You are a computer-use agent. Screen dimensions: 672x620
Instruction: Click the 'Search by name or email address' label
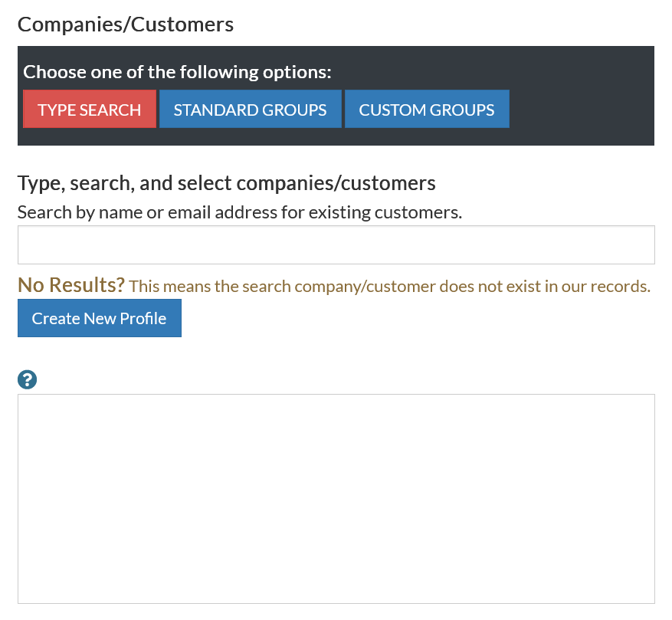click(x=239, y=212)
